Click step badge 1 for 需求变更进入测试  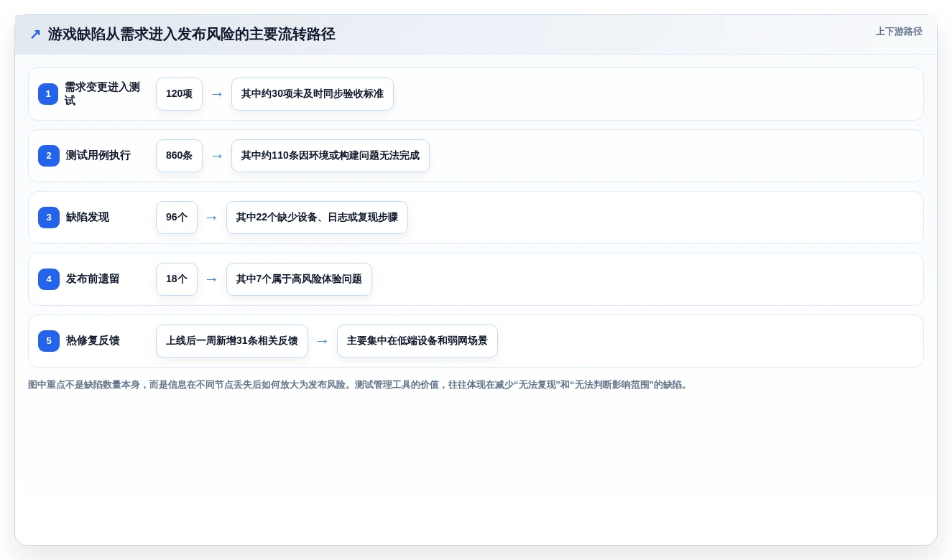(48, 94)
